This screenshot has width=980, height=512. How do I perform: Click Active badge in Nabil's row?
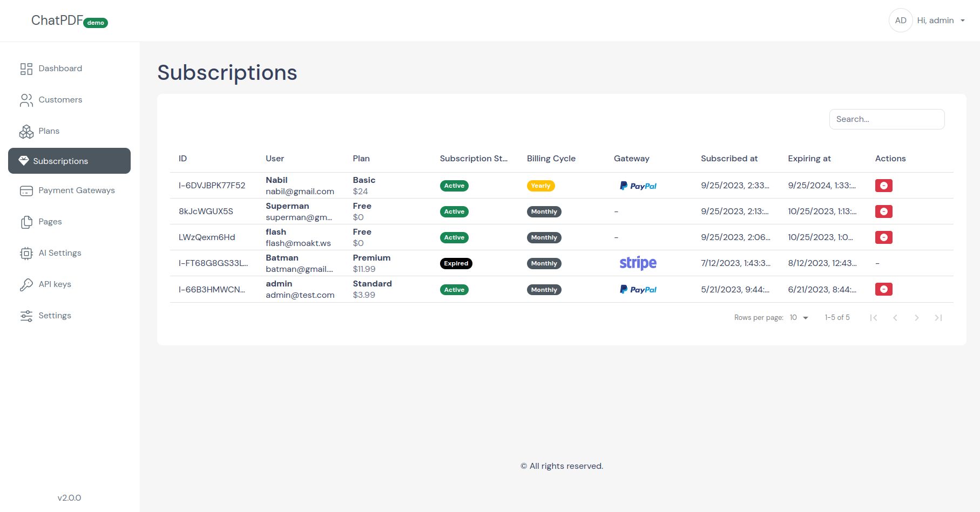coord(454,186)
